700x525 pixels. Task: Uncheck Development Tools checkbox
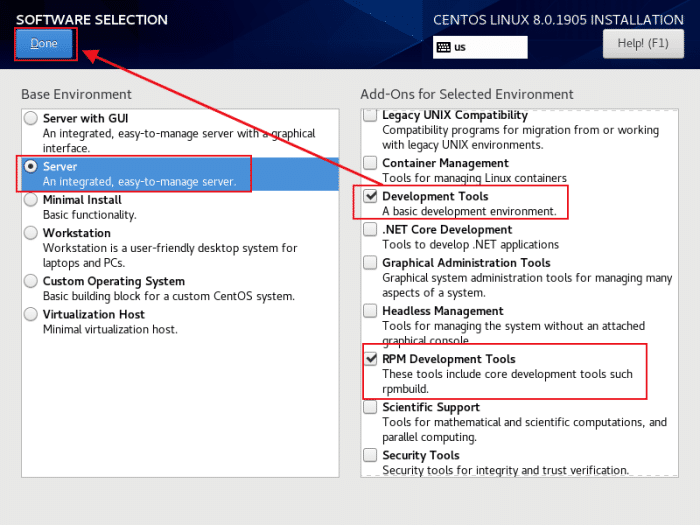[x=370, y=196]
